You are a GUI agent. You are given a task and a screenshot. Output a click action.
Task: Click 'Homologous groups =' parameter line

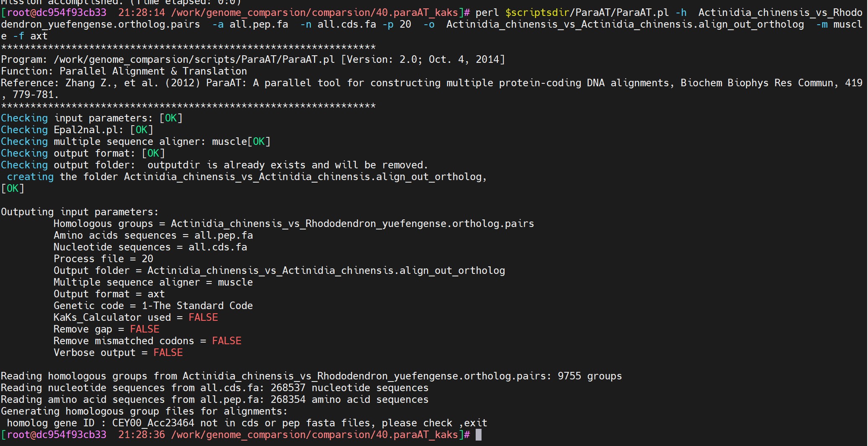pos(294,224)
